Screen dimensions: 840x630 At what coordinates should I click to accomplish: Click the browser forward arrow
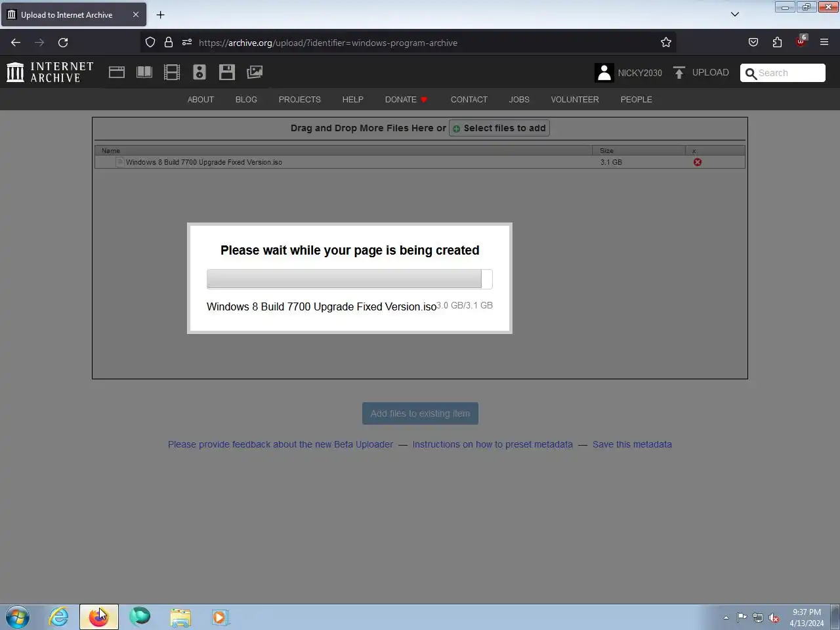[39, 43]
